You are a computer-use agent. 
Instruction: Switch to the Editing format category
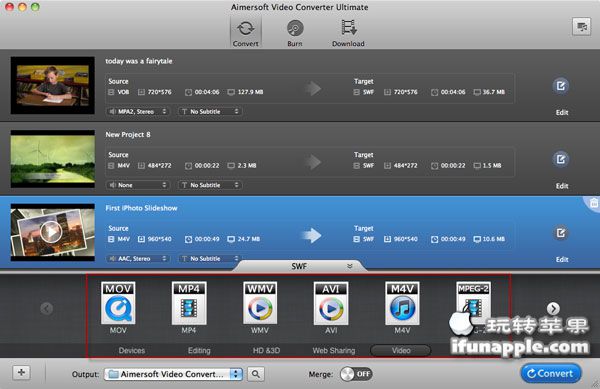click(199, 350)
